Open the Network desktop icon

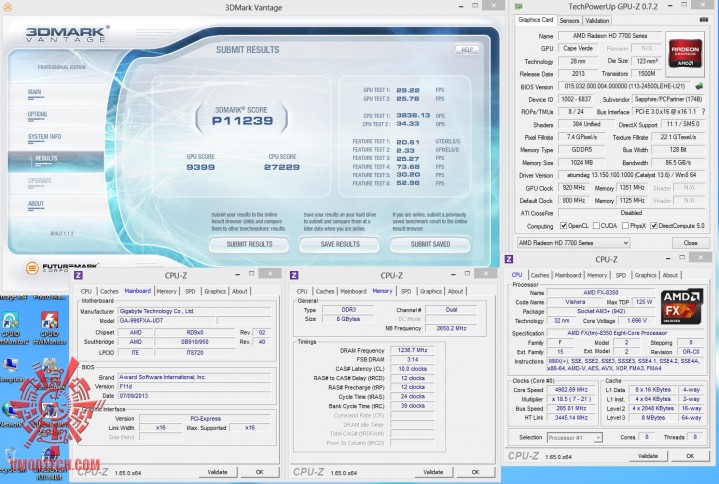[x=9, y=415]
